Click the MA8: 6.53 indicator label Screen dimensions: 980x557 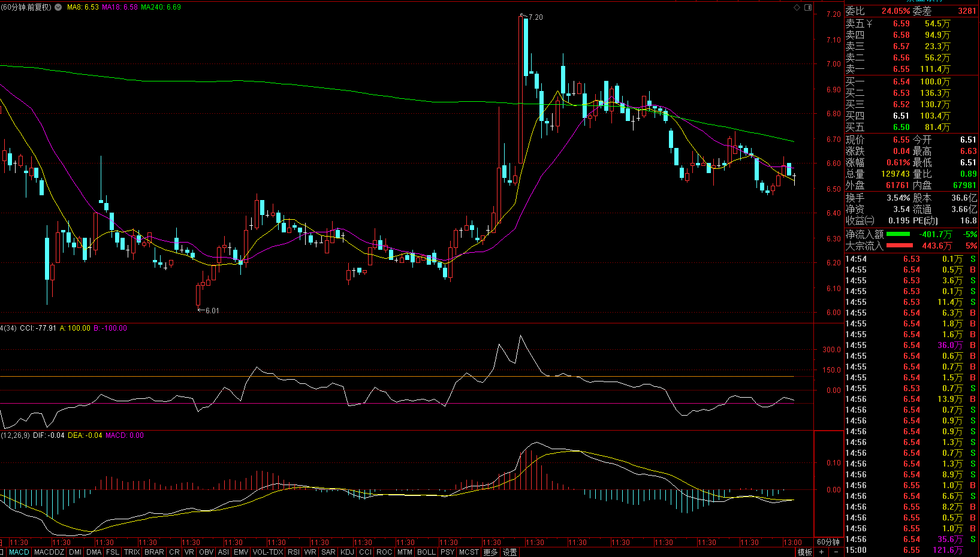point(83,7)
